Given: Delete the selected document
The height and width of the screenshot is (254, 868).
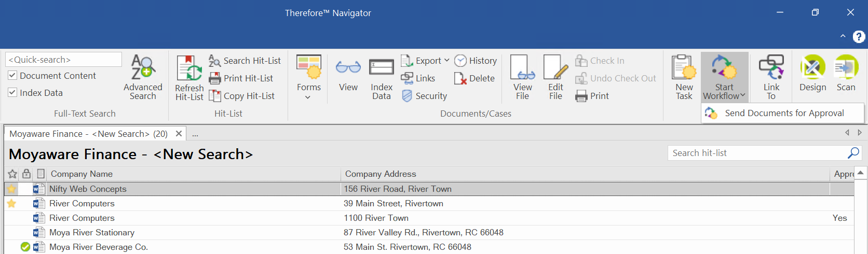Looking at the screenshot, I should point(474,78).
